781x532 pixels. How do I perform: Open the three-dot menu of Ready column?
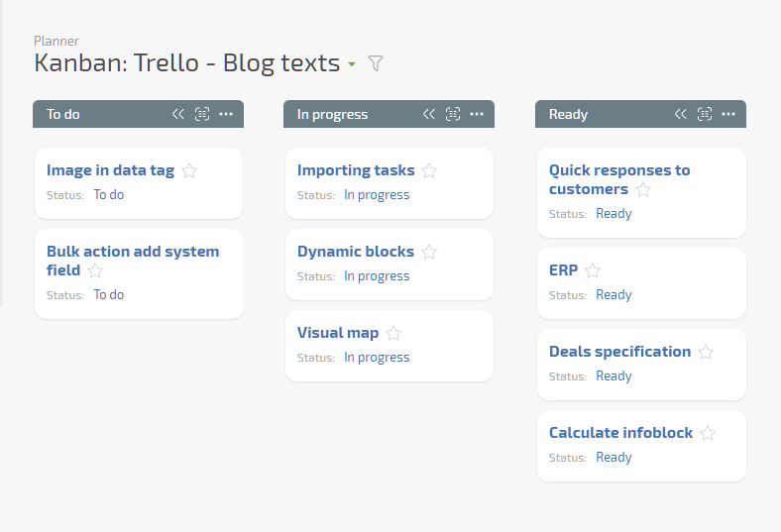point(728,114)
